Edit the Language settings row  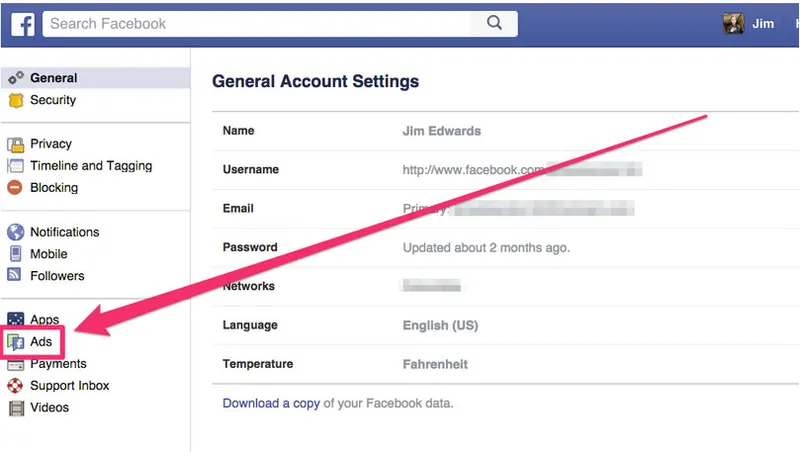(x=505, y=325)
